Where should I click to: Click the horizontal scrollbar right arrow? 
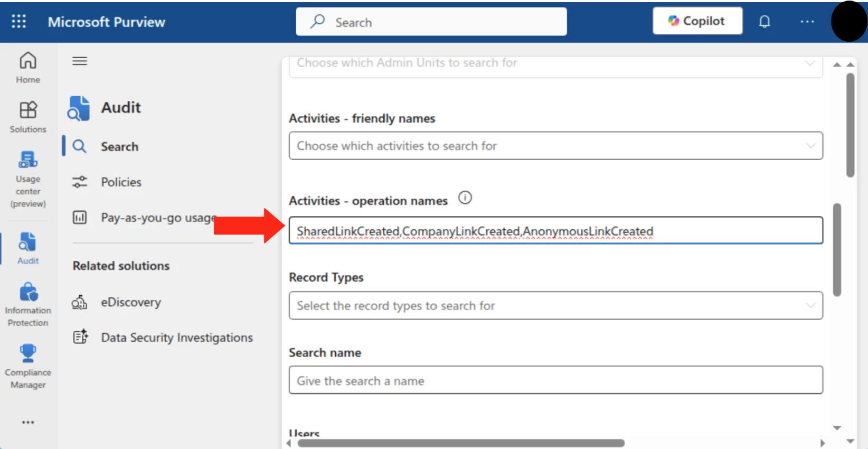822,443
